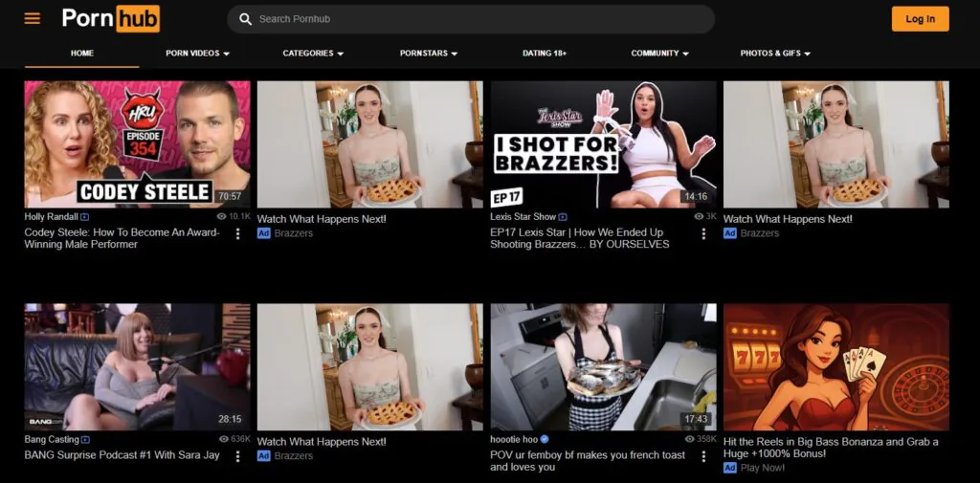The image size is (980, 483).
Task: Open three-dot options for the french toast video
Action: click(703, 457)
